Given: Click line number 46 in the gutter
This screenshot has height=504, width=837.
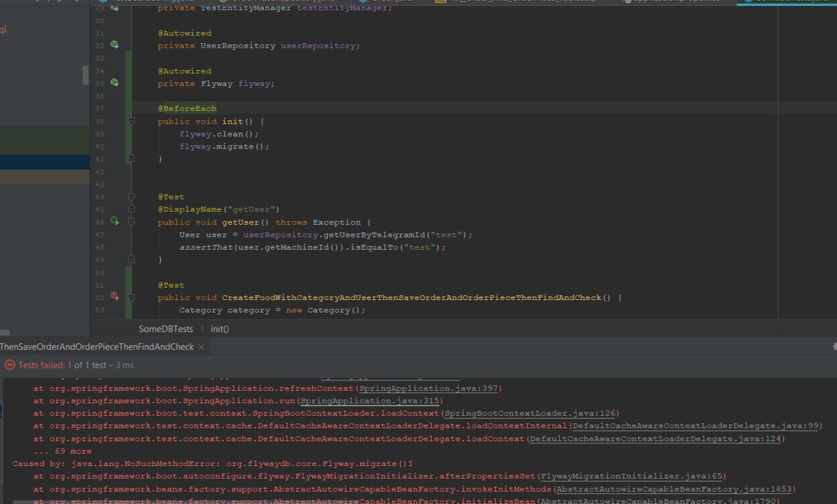Looking at the screenshot, I should click(x=99, y=222).
